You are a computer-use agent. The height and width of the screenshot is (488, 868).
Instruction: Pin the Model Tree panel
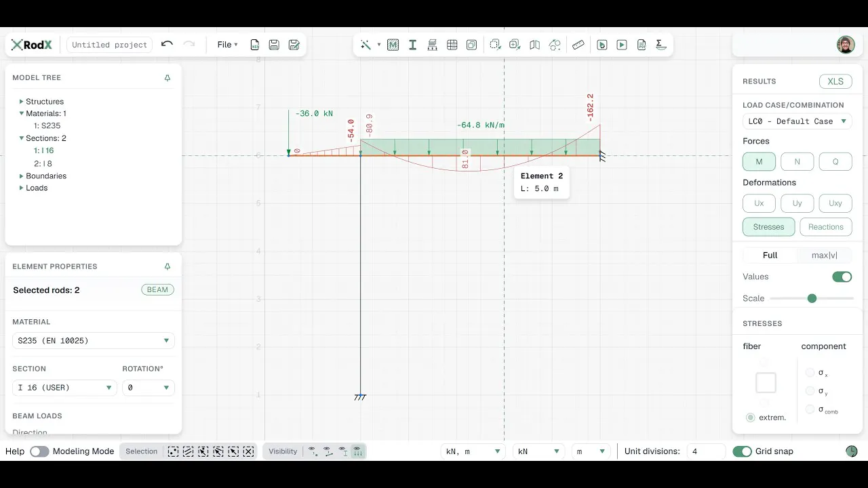[167, 78]
